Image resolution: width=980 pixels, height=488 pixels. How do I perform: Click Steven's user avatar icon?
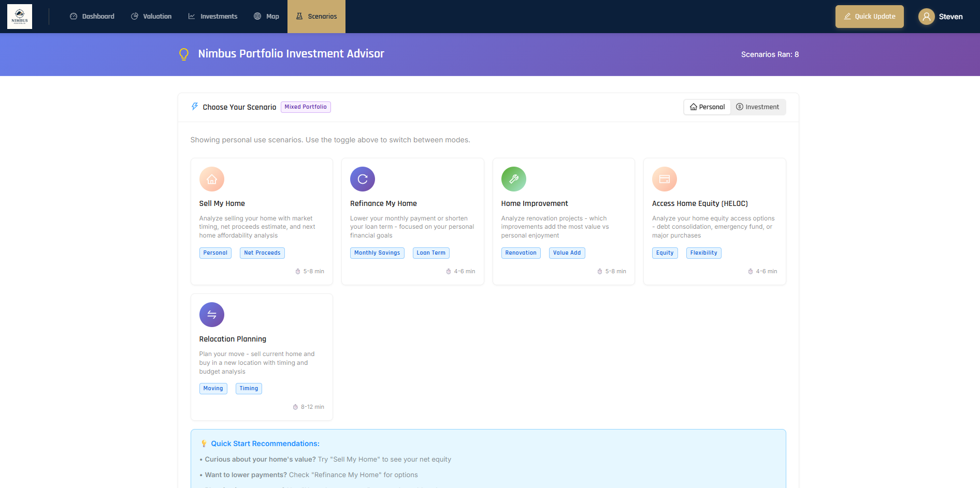coord(926,17)
